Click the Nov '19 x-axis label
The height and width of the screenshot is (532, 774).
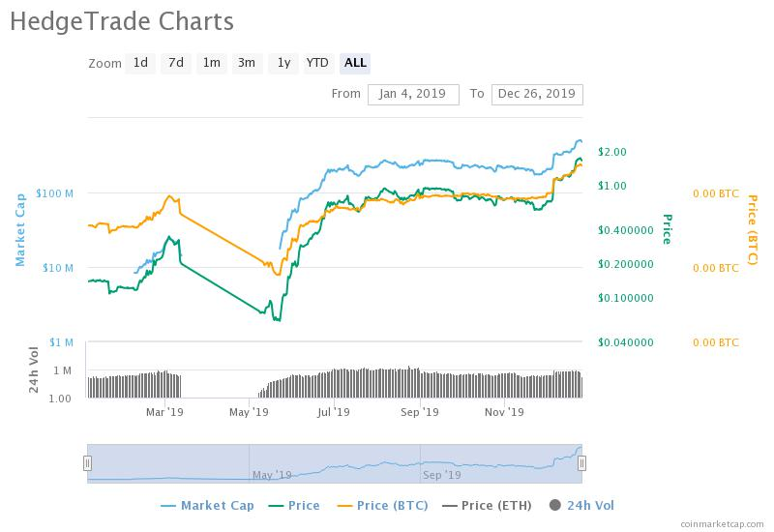[504, 412]
